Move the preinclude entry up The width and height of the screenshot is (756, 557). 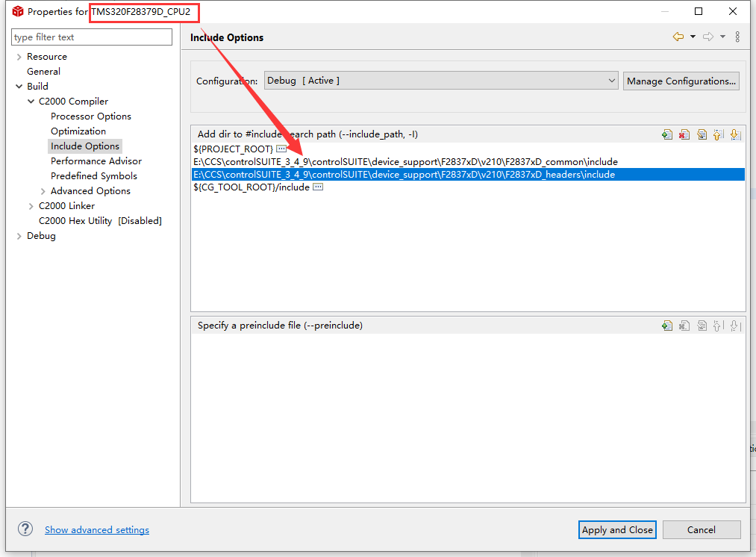(x=719, y=326)
